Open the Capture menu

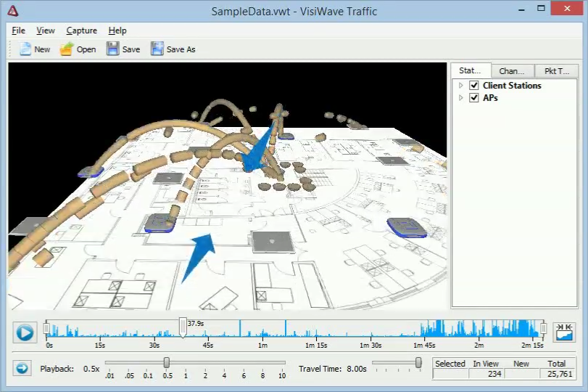pos(81,30)
